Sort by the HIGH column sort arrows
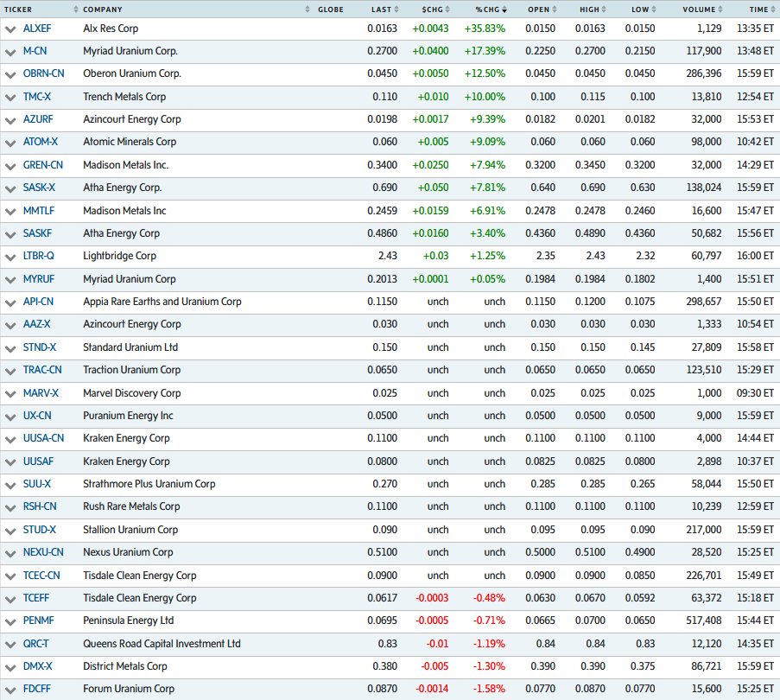 coord(604,10)
